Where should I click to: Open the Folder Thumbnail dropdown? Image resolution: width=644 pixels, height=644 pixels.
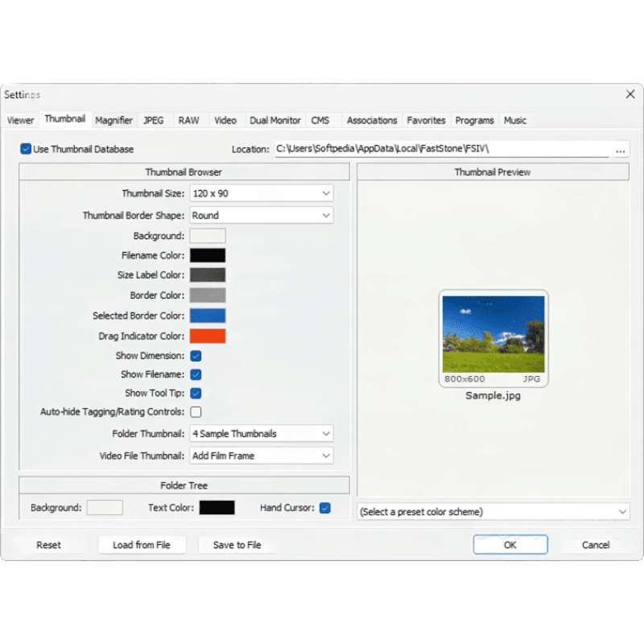tap(261, 434)
